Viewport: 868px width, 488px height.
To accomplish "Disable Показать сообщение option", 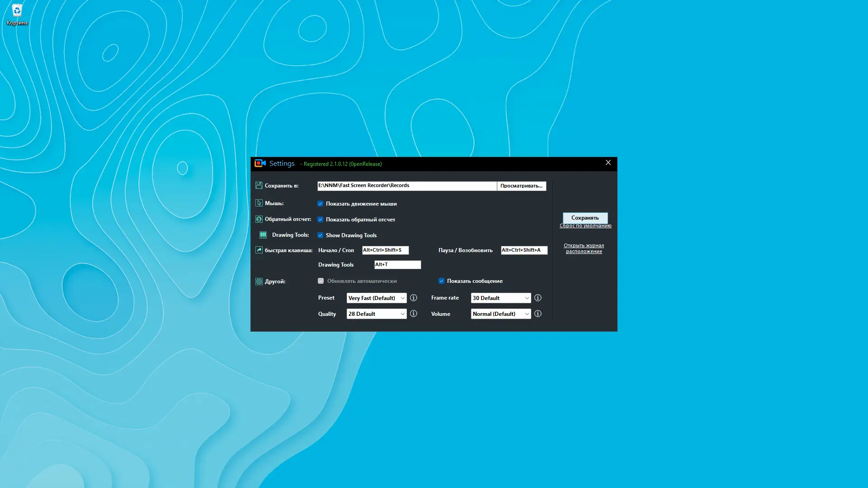I will [x=442, y=281].
